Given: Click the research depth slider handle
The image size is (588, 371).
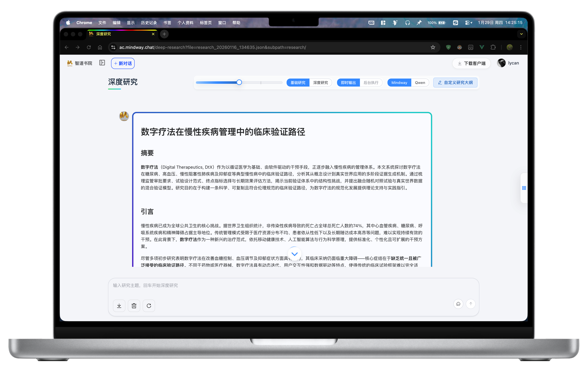Looking at the screenshot, I should click(239, 82).
